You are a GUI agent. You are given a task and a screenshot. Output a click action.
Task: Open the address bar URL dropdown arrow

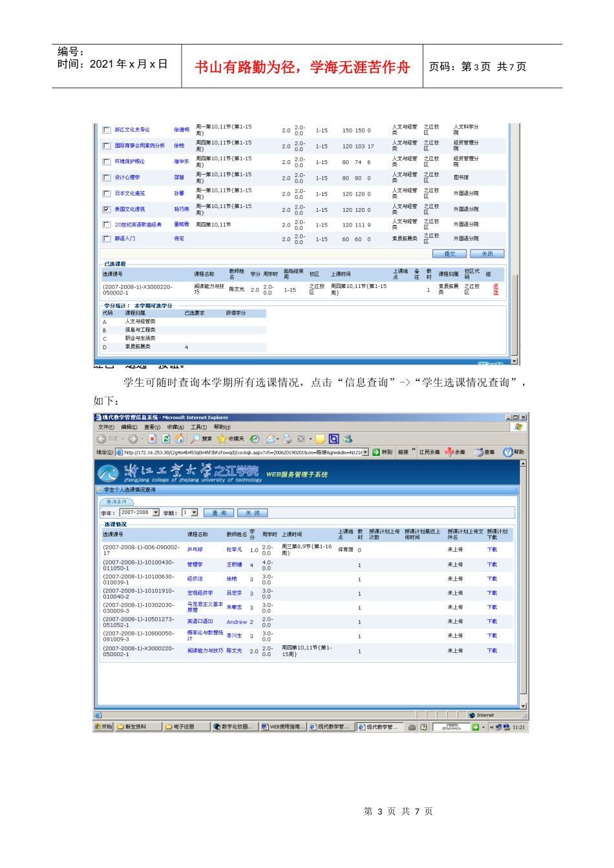coord(366,452)
